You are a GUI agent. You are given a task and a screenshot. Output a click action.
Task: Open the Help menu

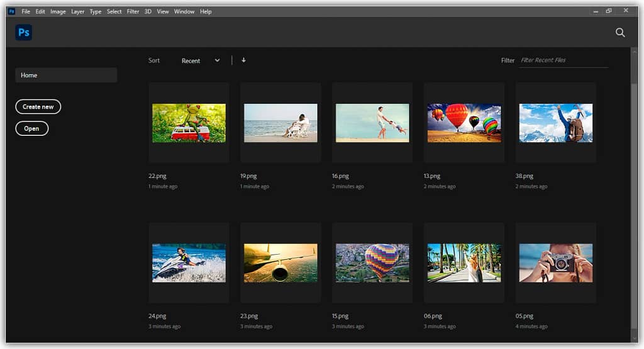[x=206, y=11]
